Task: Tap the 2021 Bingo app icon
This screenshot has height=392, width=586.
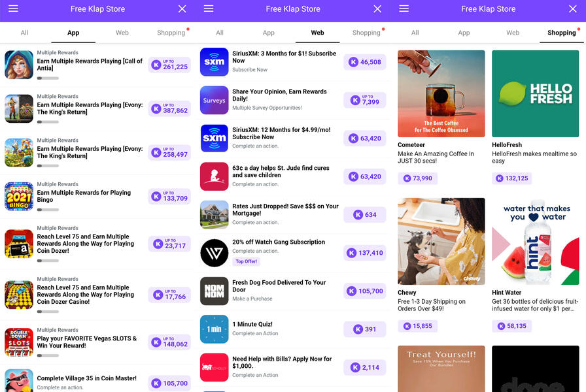Action: [19, 197]
